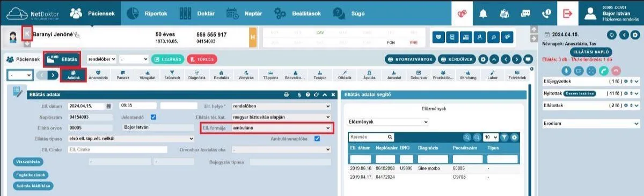
Task: Open the notifications bell icon
Action: (x=483, y=13)
